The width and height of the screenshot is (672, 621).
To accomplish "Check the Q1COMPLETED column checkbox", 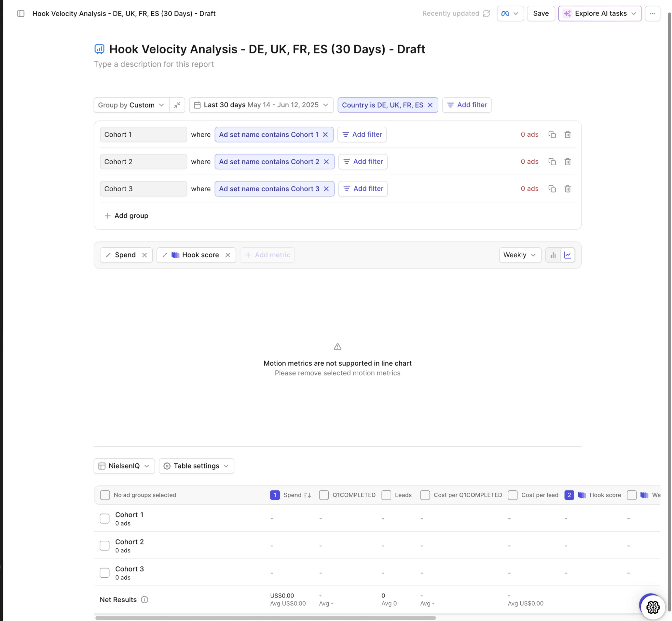I will [323, 495].
